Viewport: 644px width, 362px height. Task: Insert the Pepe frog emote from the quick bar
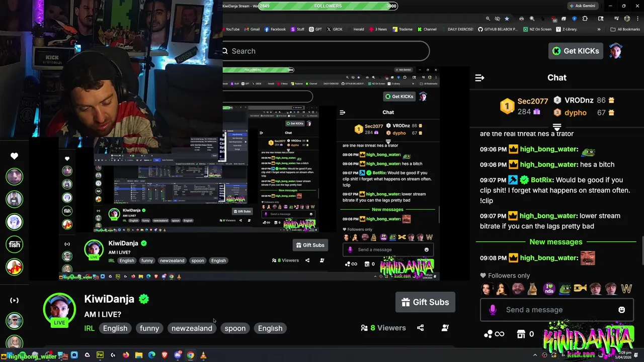tap(565, 289)
